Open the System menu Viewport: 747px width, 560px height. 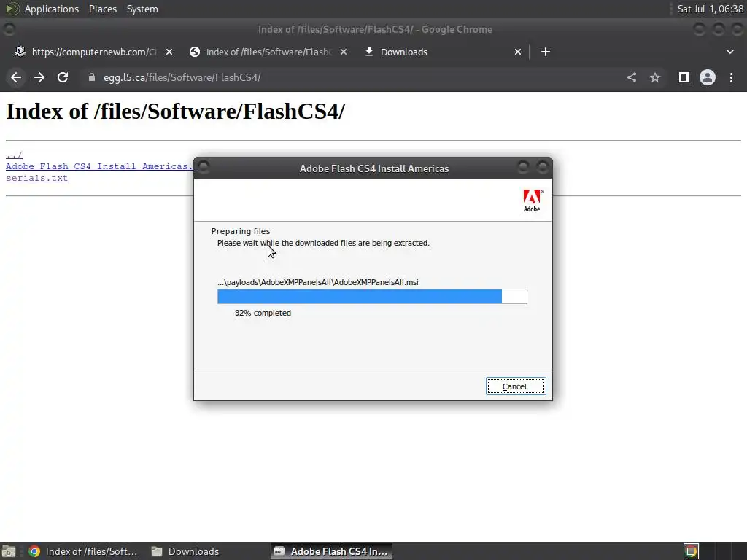(x=142, y=9)
